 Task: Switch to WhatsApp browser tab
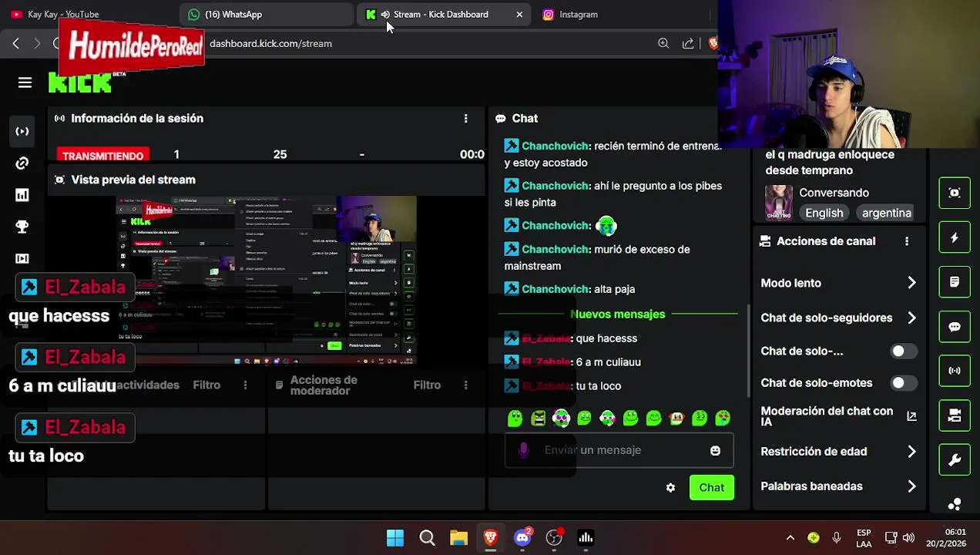(x=267, y=14)
